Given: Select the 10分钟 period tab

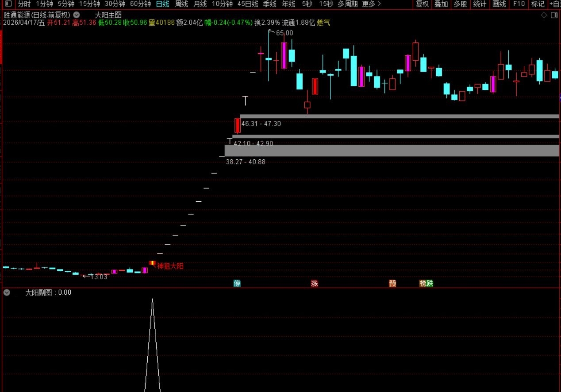Looking at the screenshot, I should (222, 4).
